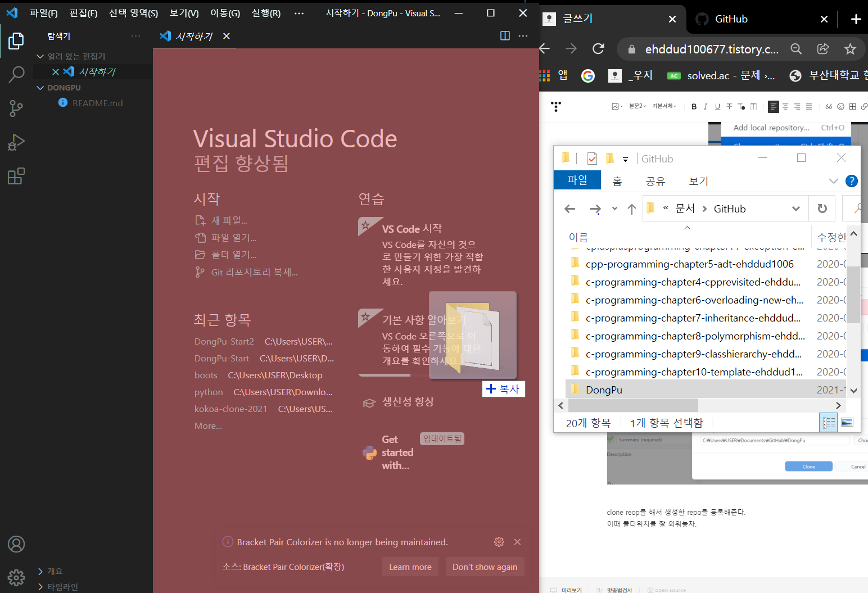Open the Explorer view in VS Code activity bar
The width and height of the screenshot is (868, 593).
pos(16,40)
